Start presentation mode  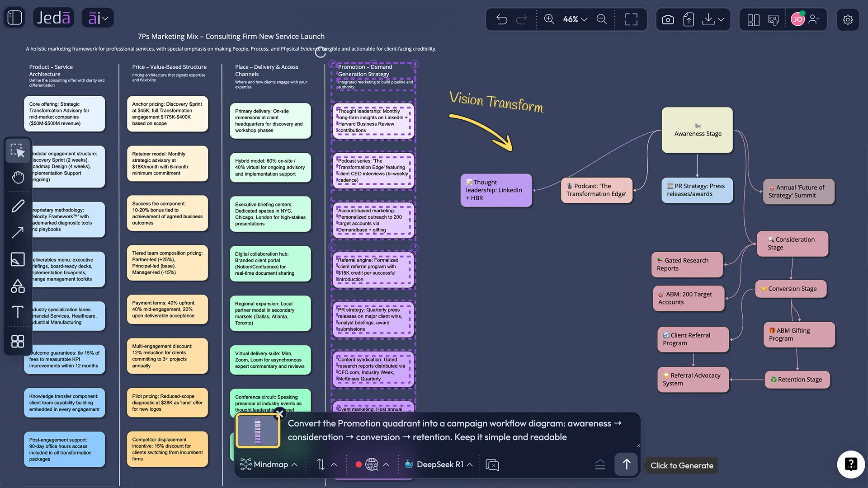(x=774, y=20)
